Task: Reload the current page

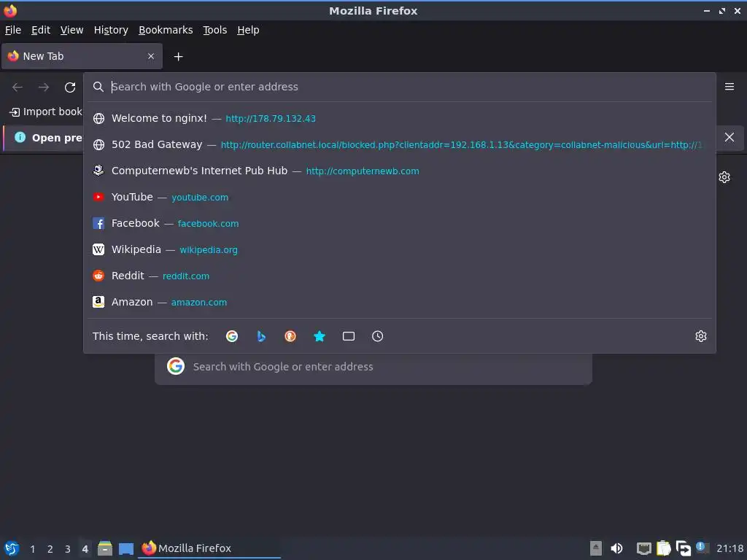Action: pos(70,87)
